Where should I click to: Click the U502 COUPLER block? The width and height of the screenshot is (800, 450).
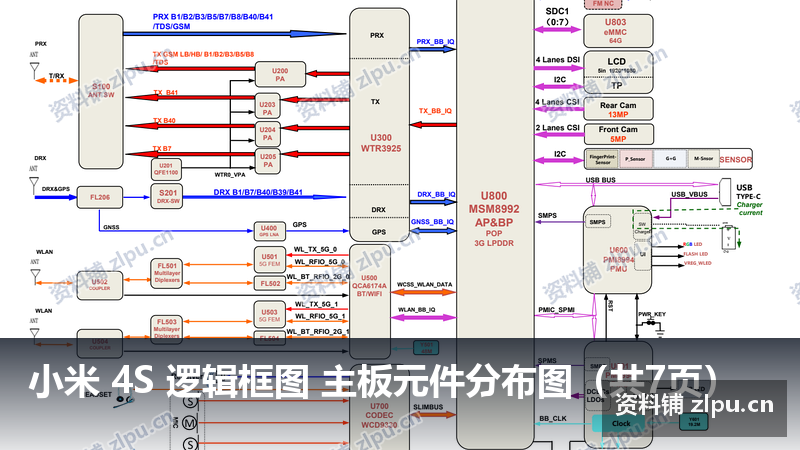point(99,285)
